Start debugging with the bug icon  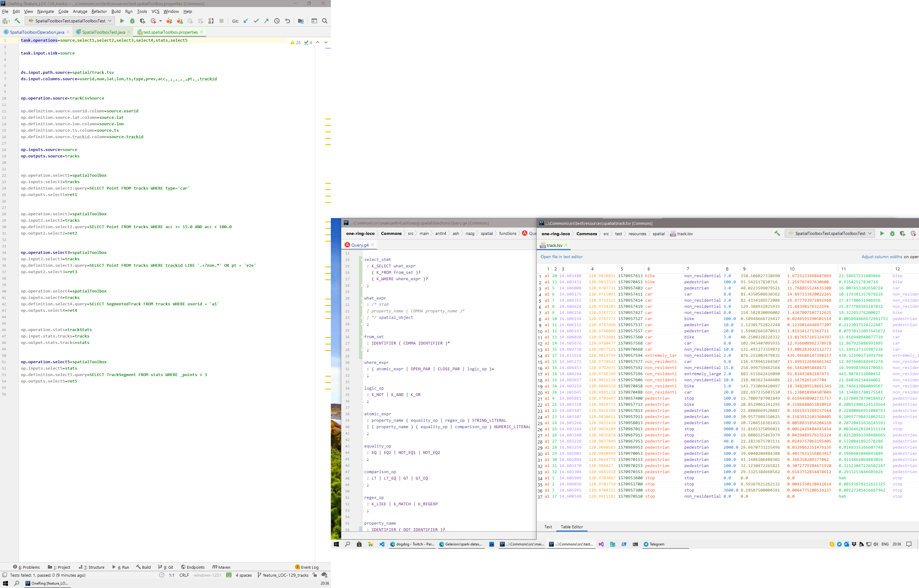(x=132, y=21)
